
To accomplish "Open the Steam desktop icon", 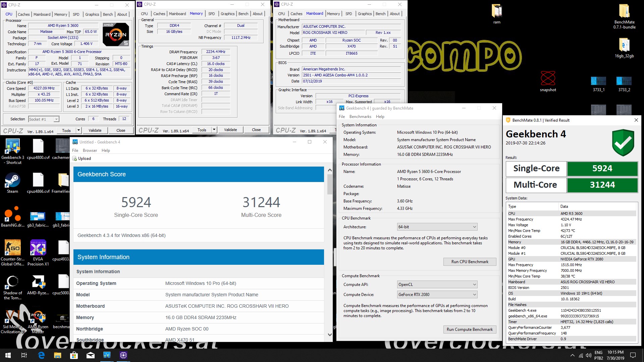I will pos(12,183).
